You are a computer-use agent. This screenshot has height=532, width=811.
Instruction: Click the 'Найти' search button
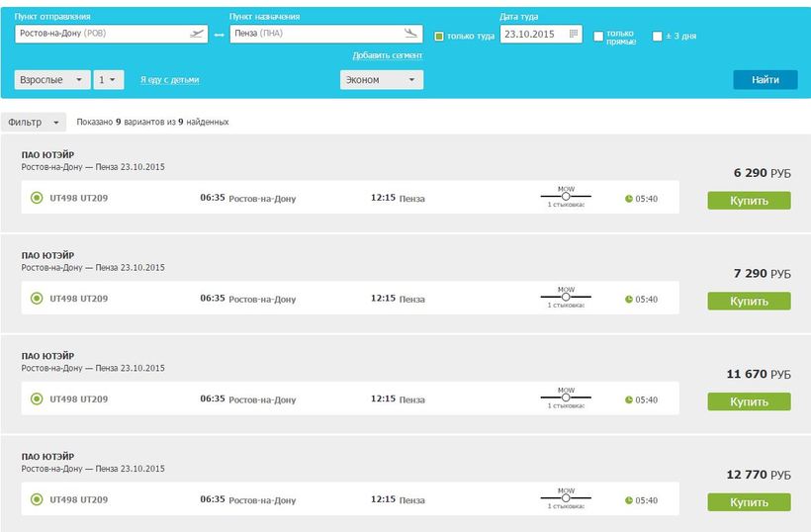pos(765,80)
